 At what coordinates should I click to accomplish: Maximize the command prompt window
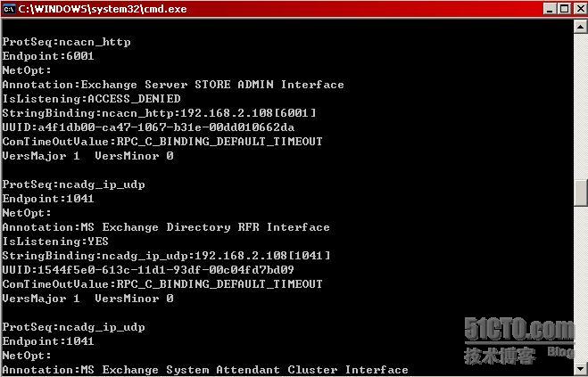coord(564,9)
